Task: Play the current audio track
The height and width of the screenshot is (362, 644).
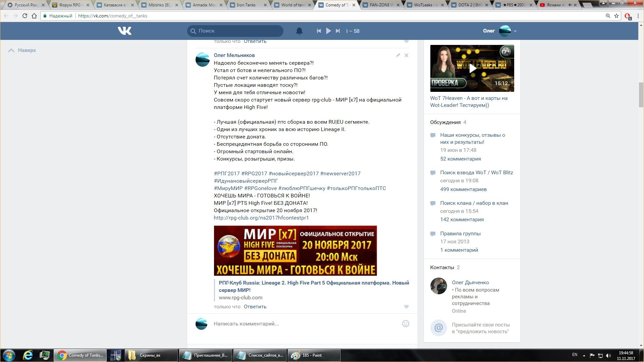Action: click(328, 31)
